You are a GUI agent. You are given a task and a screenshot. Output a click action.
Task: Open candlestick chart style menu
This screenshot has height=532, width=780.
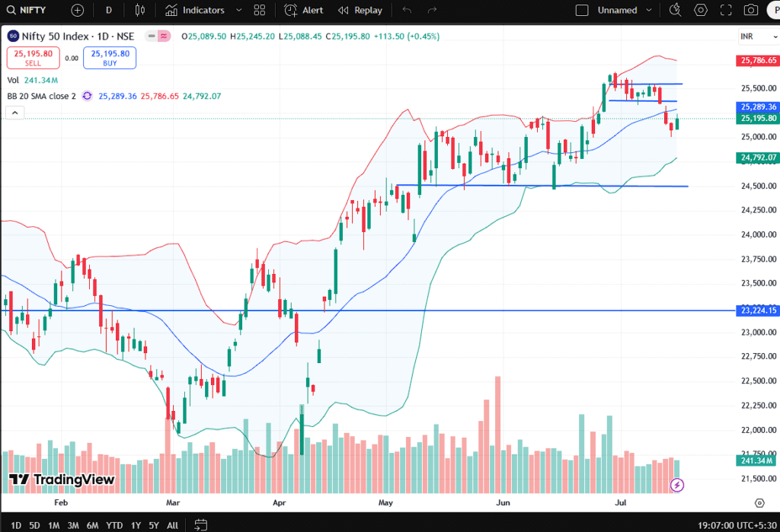click(140, 10)
